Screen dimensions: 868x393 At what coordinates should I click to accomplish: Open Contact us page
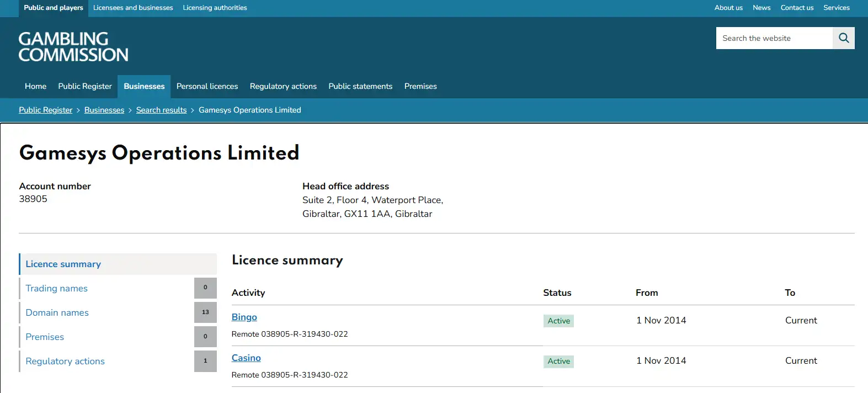pyautogui.click(x=797, y=8)
